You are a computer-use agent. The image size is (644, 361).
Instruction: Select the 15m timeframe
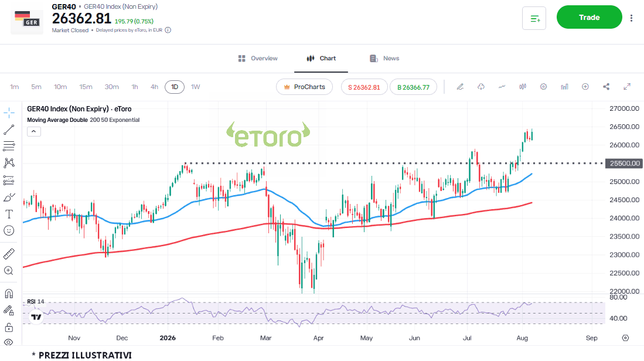tap(86, 87)
